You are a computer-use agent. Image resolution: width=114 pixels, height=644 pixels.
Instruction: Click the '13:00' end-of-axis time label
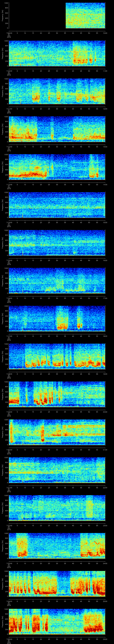(105, 147)
